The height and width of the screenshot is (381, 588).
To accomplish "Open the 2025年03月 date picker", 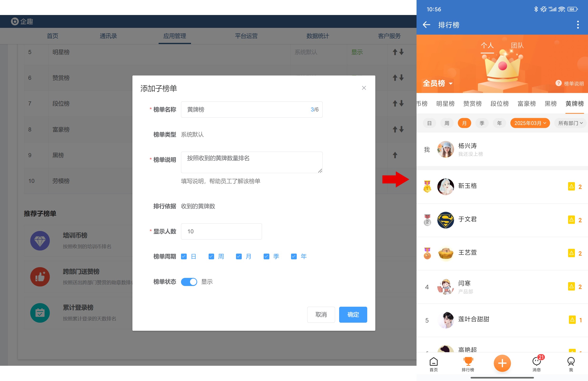I will pos(530,123).
